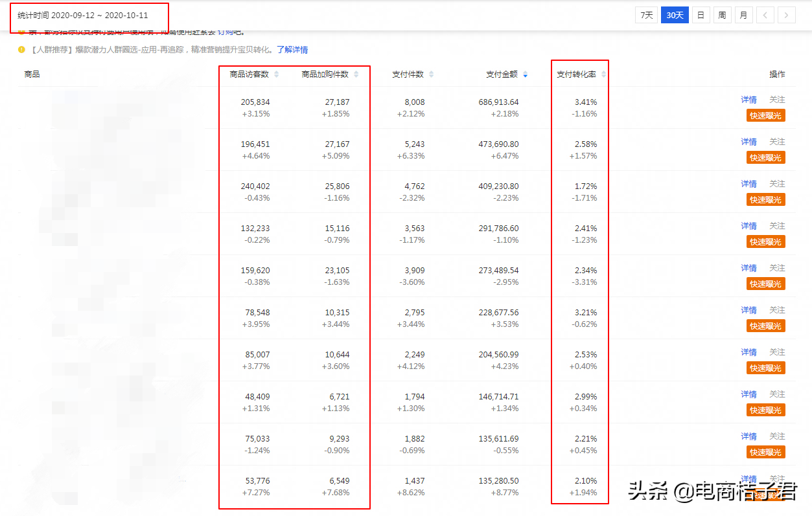Click 关注 for the 146,714.71 row
This screenshot has width=812, height=516.
click(x=777, y=394)
